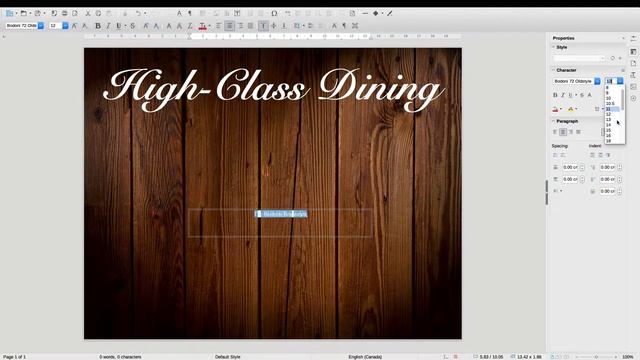Toggle Underline in the formatting toolbar
640x360 pixels.
[118, 26]
